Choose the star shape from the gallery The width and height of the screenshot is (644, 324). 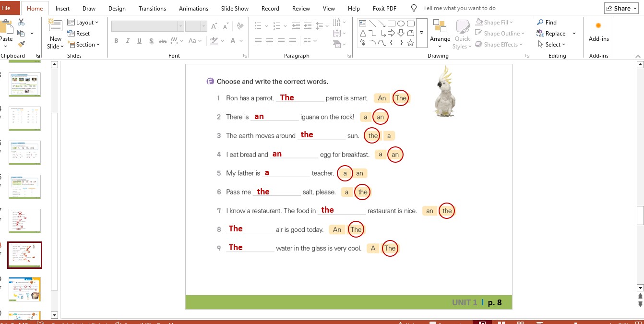pos(410,43)
